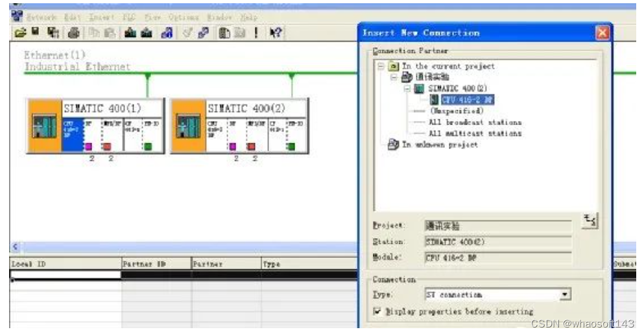Viewport: 644px width, 334px height.
Task: Collapse the SIMATIC 400(2) tree node
Action: click(x=407, y=88)
